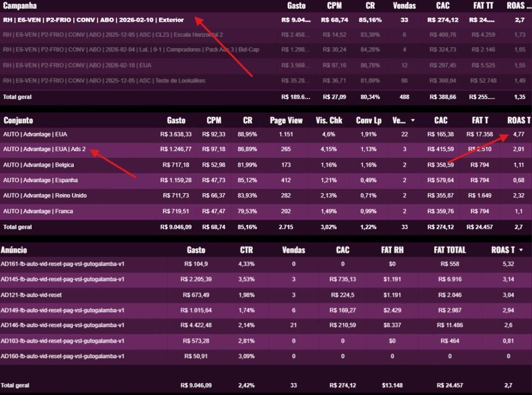Click the Conv Lp column header
The width and height of the screenshot is (532, 395).
click(x=368, y=120)
